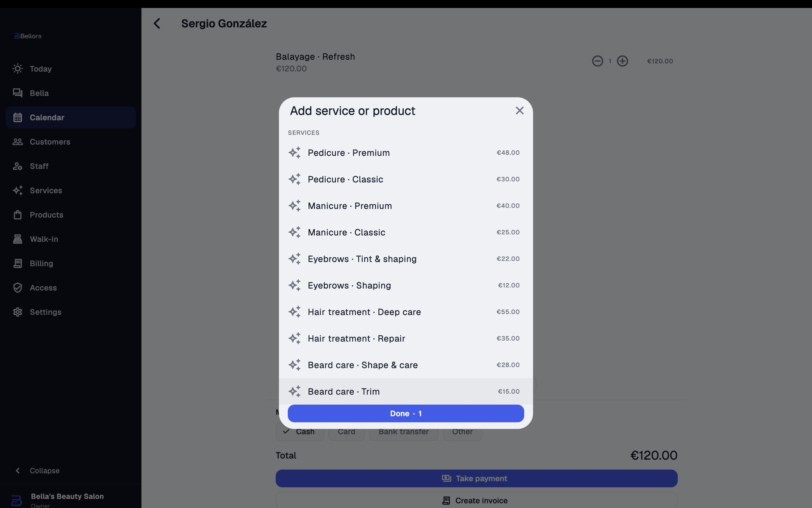
Task: Open Walk-in section
Action: (70, 239)
